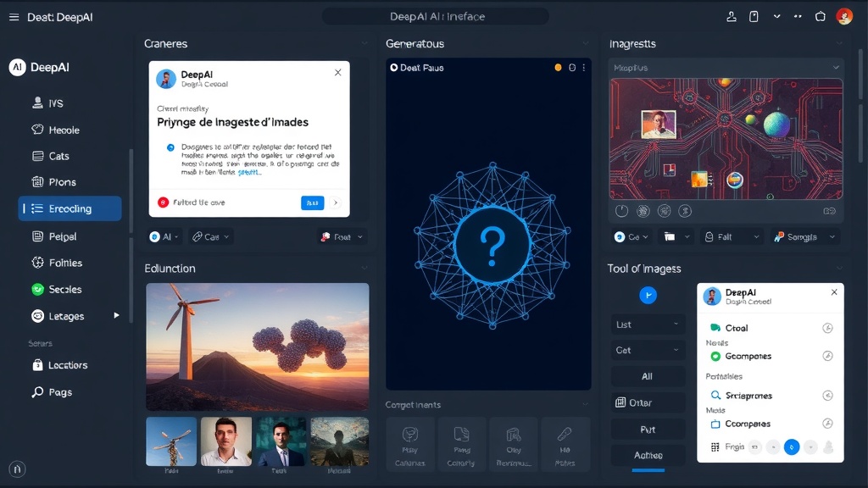Select the wind turbine landscape image
The height and width of the screenshot is (488, 868).
(x=258, y=347)
